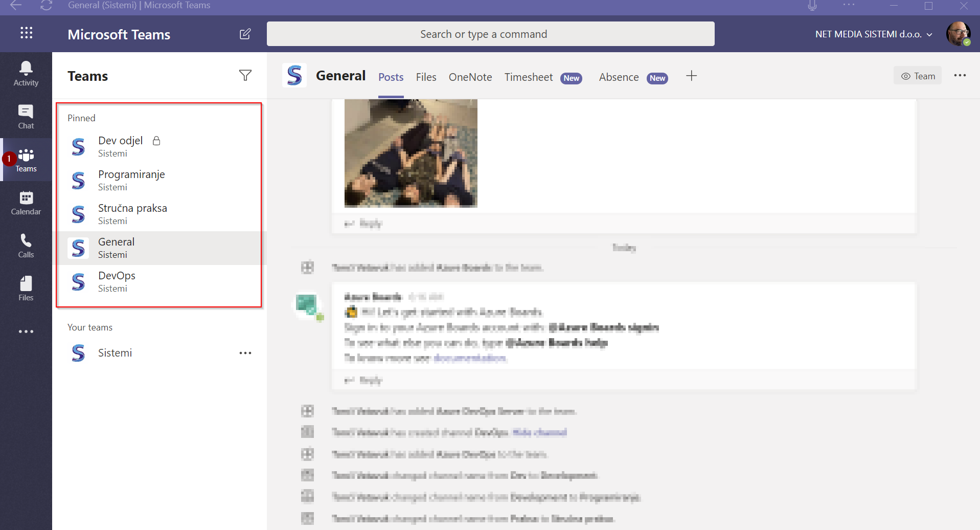Reply to the photo post
Image resolution: width=980 pixels, height=530 pixels.
(x=363, y=223)
